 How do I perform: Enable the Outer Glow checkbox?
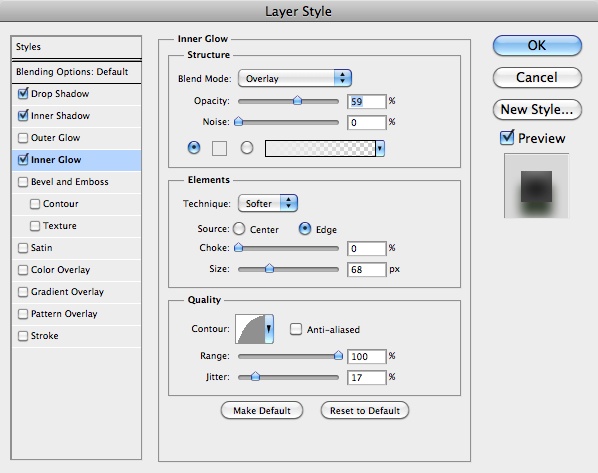coord(23,138)
